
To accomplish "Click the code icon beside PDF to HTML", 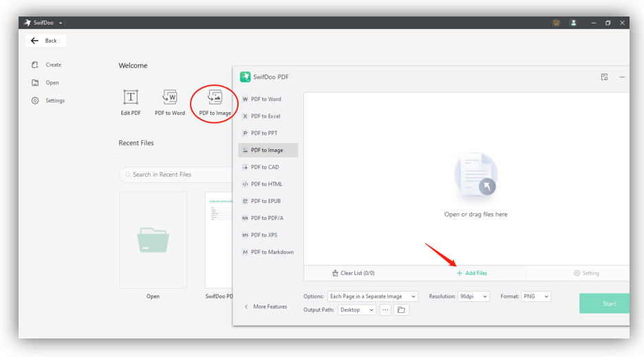I will click(245, 184).
